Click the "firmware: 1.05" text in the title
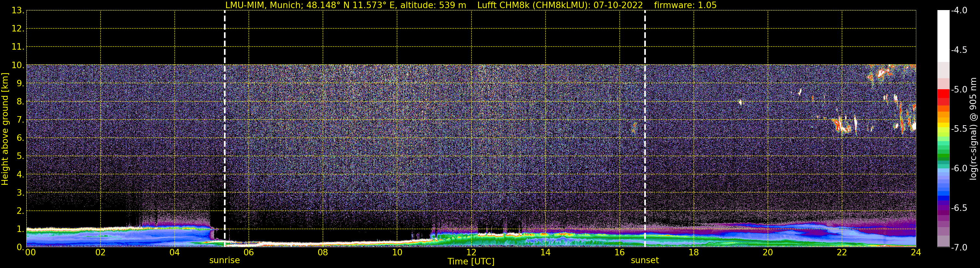980x268 pixels. coord(685,5)
